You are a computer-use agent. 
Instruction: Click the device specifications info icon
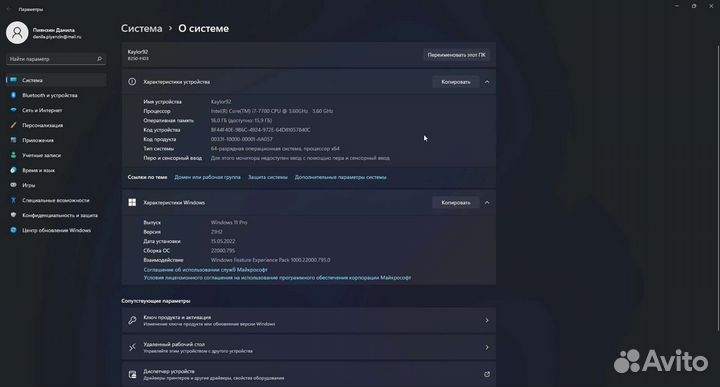tap(132, 82)
